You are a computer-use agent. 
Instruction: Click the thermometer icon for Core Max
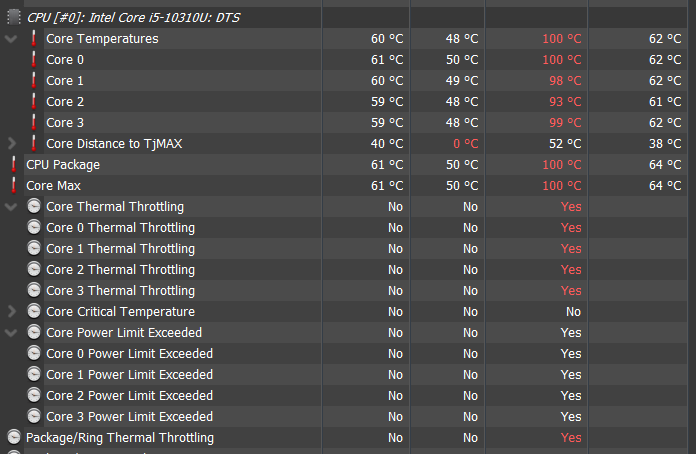pyautogui.click(x=14, y=186)
